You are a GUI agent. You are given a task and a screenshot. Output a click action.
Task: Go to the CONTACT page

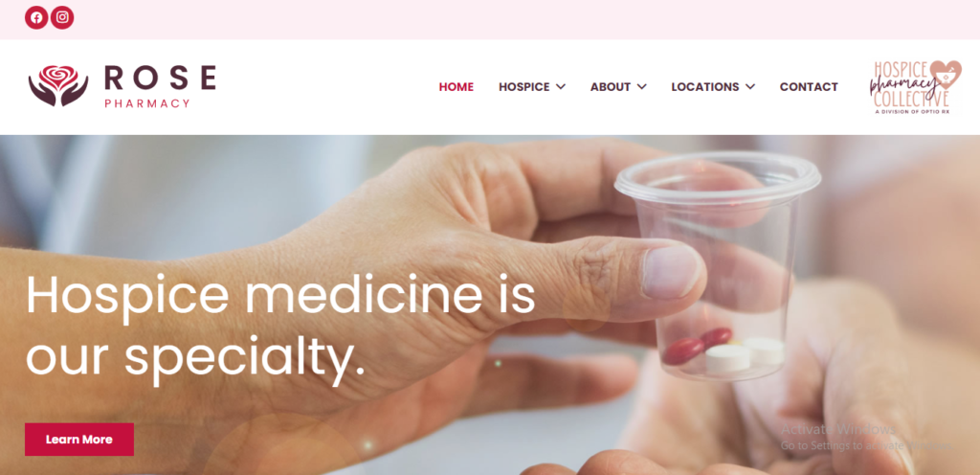pyautogui.click(x=809, y=87)
